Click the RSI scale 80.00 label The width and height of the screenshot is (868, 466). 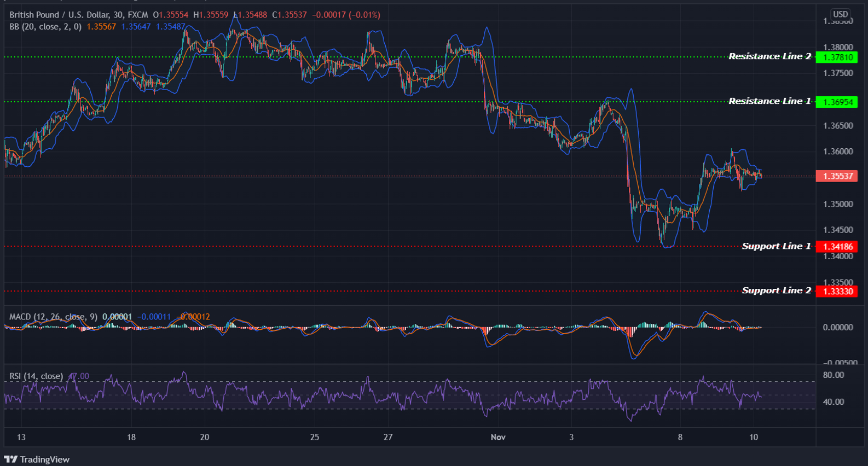pyautogui.click(x=834, y=375)
